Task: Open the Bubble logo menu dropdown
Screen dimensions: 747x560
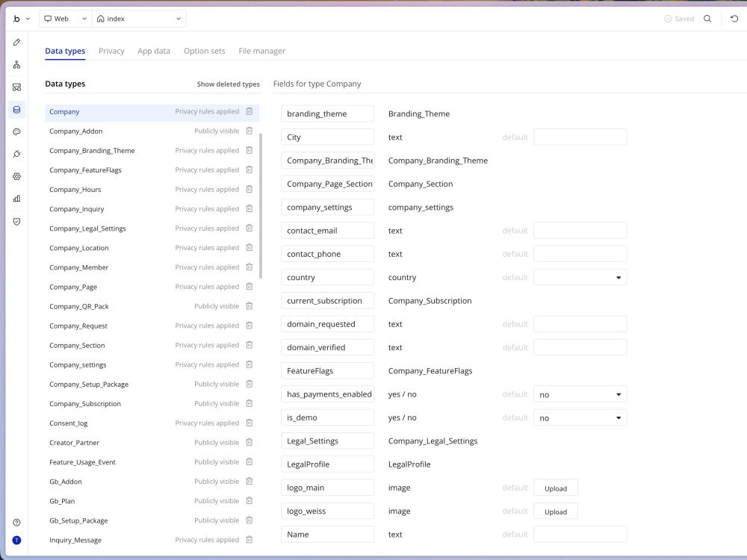Action: (x=21, y=19)
